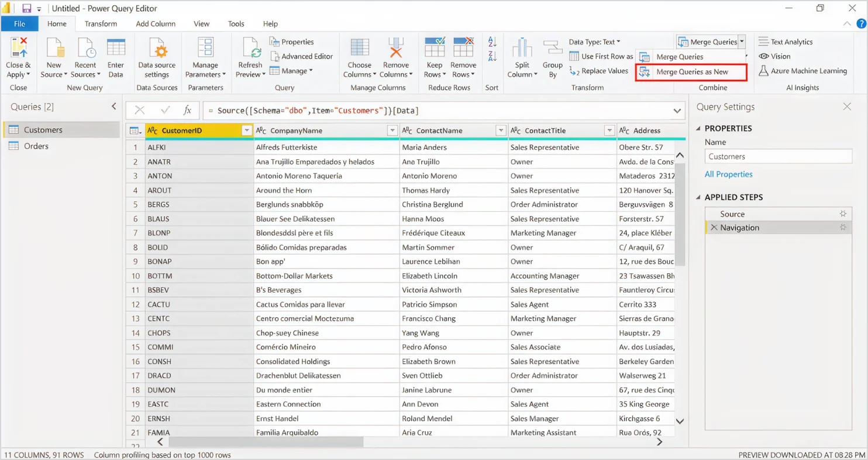Image resolution: width=868 pixels, height=460 pixels.
Task: Change the CustomerID column data type icon
Action: click(x=153, y=131)
